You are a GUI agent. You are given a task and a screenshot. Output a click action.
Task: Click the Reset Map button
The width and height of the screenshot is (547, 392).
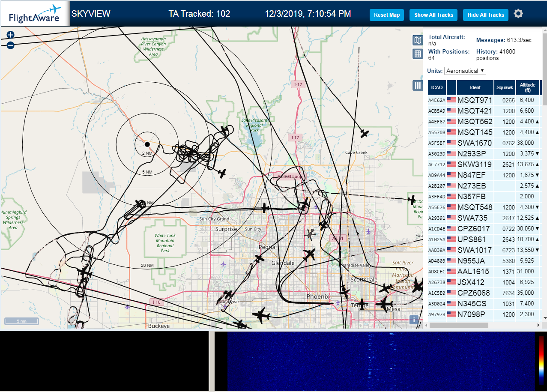click(x=387, y=15)
